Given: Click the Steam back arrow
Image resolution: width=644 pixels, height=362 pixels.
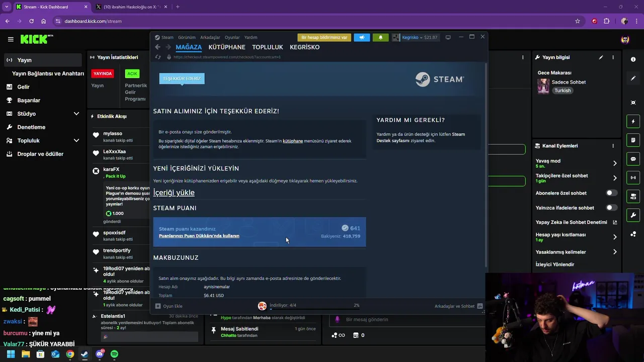Looking at the screenshot, I should click(157, 47).
